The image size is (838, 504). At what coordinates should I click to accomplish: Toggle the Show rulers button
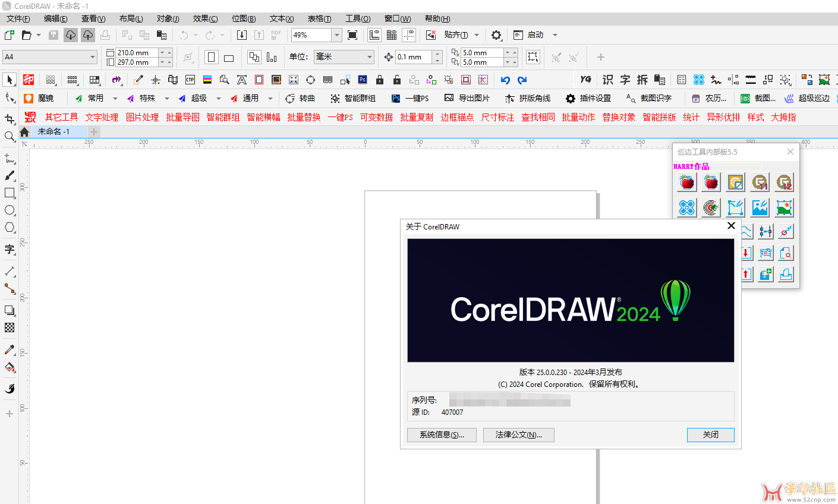point(374,35)
